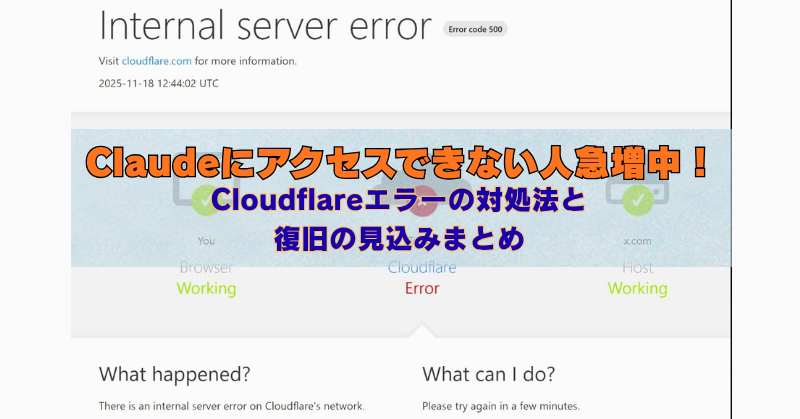Click the blue Cloudflare label in the diagram
800x419 pixels.
[x=421, y=268]
